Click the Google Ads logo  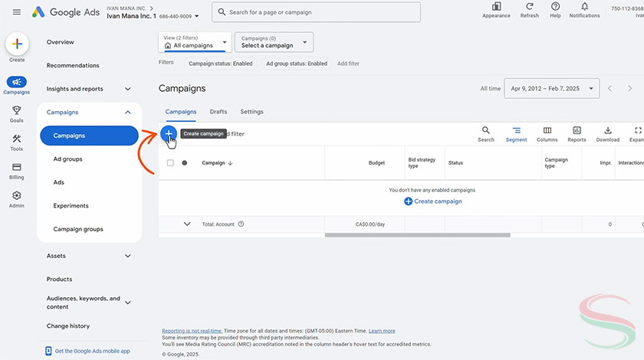pyautogui.click(x=66, y=12)
